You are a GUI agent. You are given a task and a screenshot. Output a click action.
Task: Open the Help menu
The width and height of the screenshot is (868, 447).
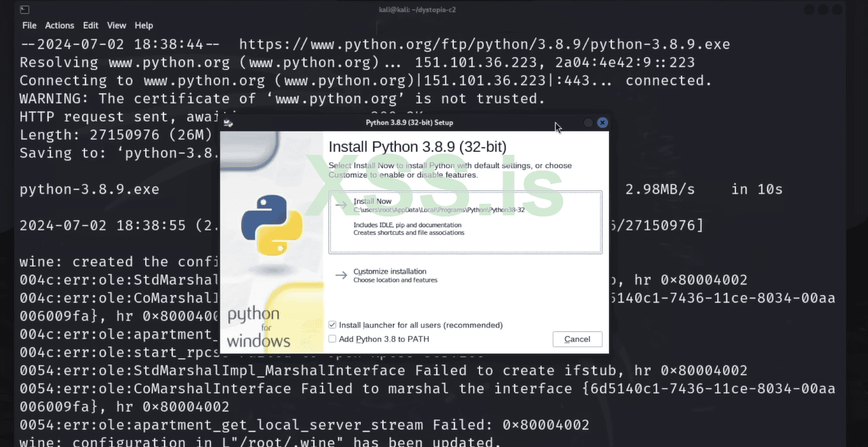point(144,25)
